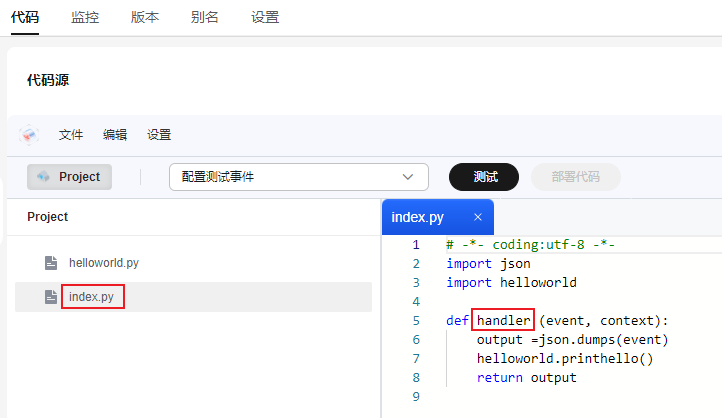Open the 文件 menu in the editor

(71, 135)
